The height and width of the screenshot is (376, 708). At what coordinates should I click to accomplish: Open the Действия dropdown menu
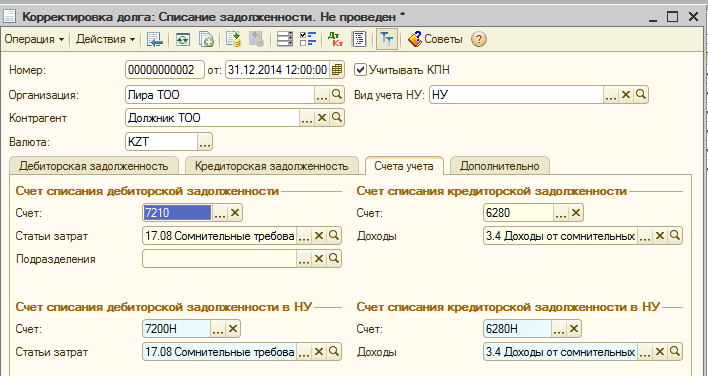coord(105,39)
